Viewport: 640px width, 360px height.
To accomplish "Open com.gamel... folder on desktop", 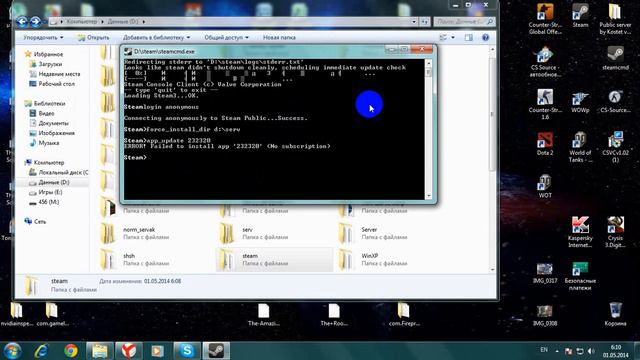I will pyautogui.click(x=52, y=314).
